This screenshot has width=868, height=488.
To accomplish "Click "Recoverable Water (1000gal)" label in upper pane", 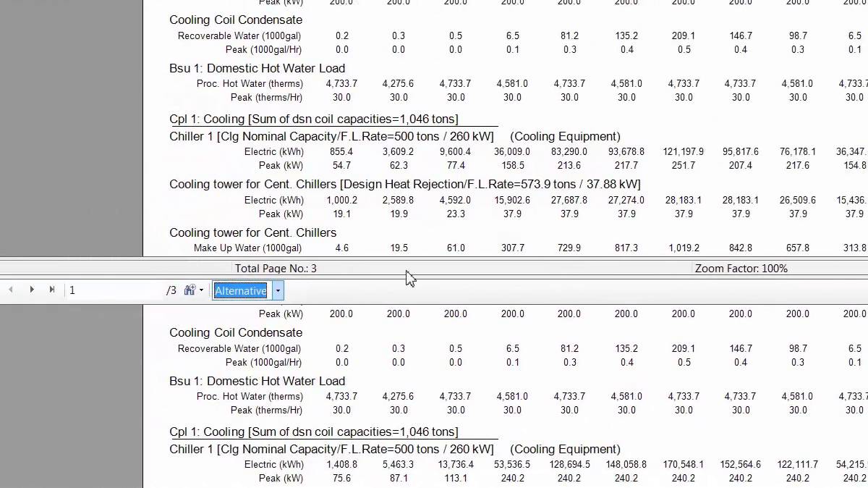I will point(239,35).
